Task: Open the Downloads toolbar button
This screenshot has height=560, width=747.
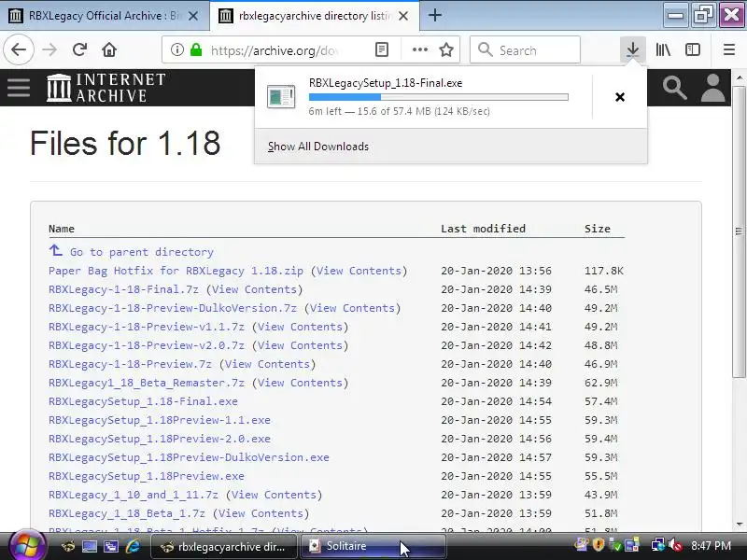Action: coord(633,49)
